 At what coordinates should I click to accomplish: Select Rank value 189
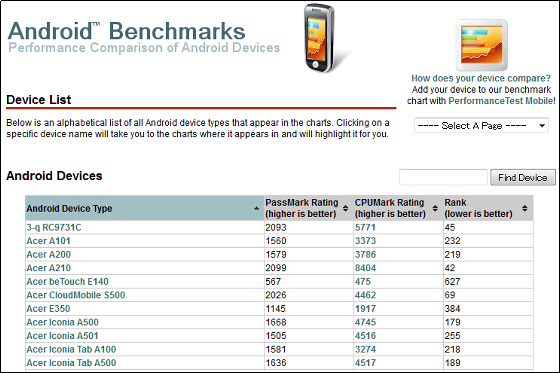pyautogui.click(x=452, y=363)
